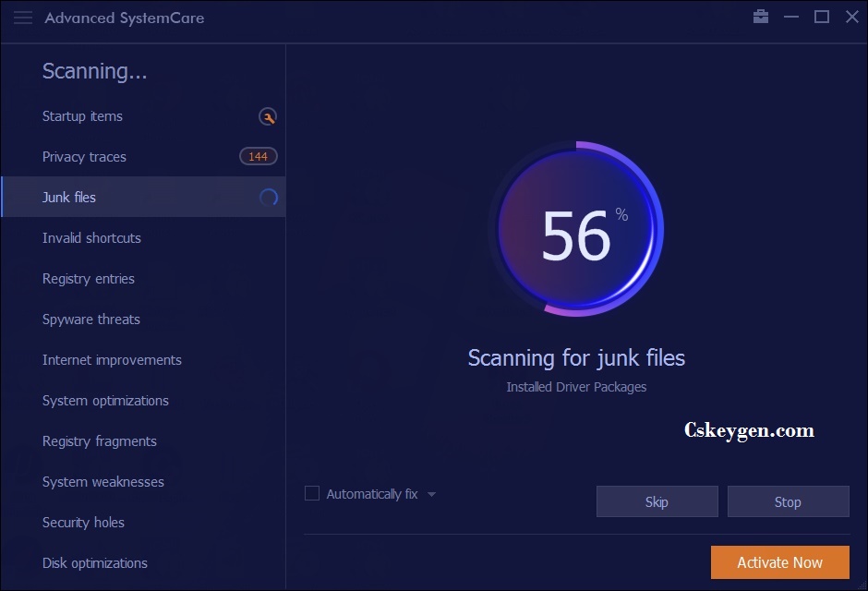Click the 56% circular progress indicator
Screen dimensions: 868x591
point(576,228)
